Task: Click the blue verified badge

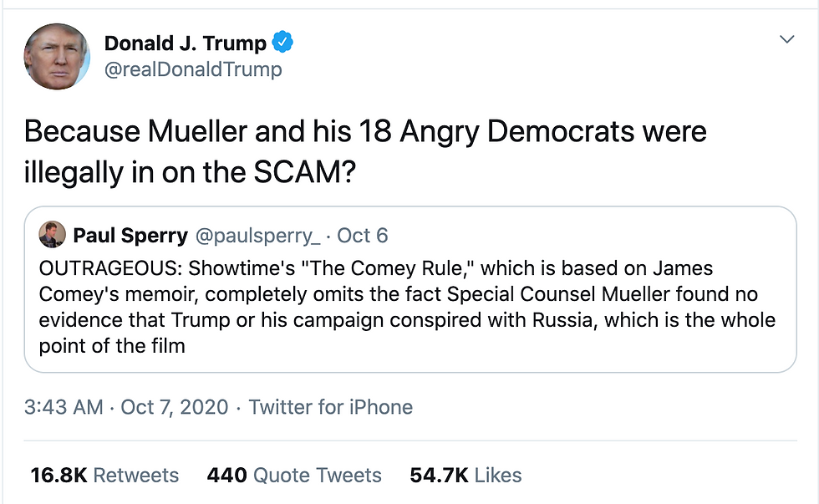Action: pos(284,42)
